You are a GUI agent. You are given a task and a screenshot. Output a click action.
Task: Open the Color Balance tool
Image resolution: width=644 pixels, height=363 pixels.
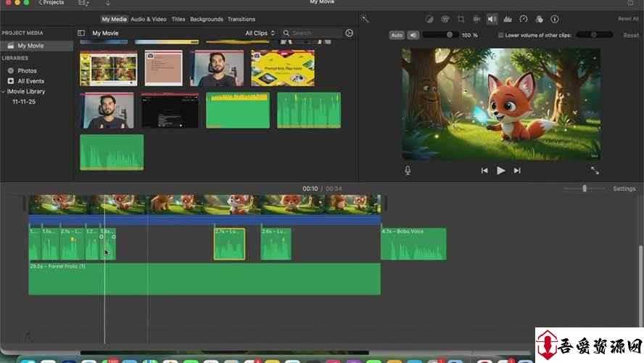coord(429,19)
